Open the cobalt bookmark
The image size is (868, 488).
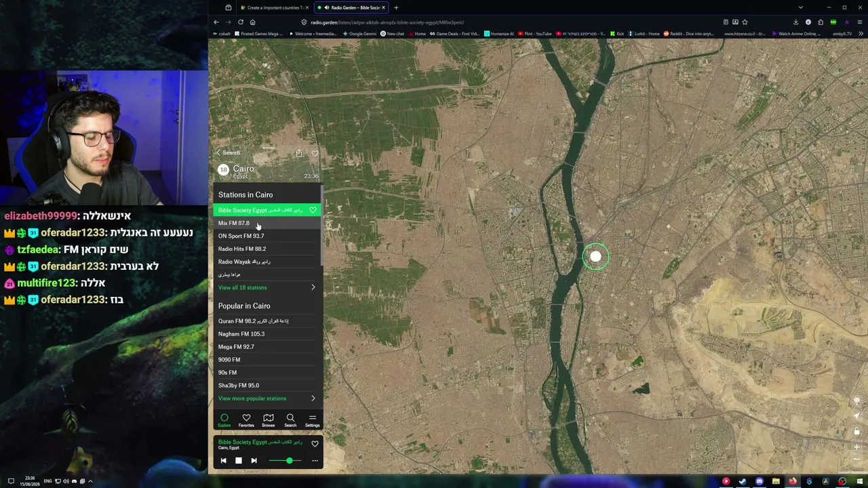tap(222, 33)
